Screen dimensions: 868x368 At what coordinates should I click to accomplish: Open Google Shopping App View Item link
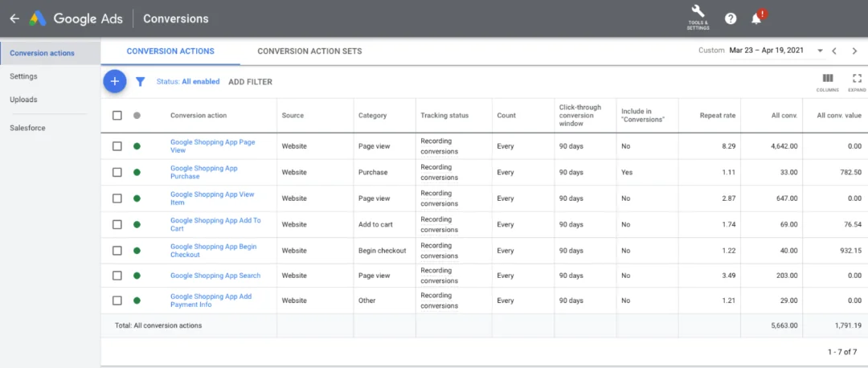tap(212, 198)
